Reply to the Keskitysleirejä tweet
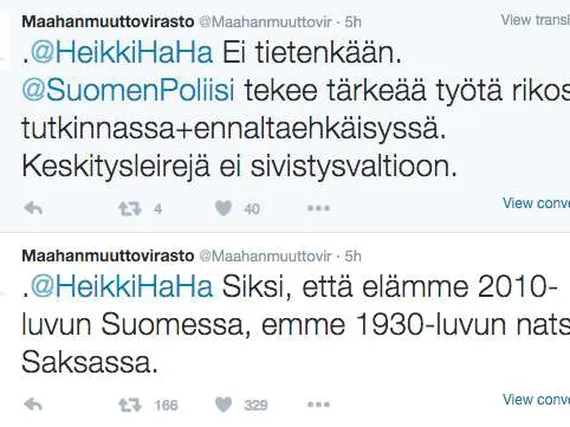This screenshot has height=427, width=570. (33, 209)
